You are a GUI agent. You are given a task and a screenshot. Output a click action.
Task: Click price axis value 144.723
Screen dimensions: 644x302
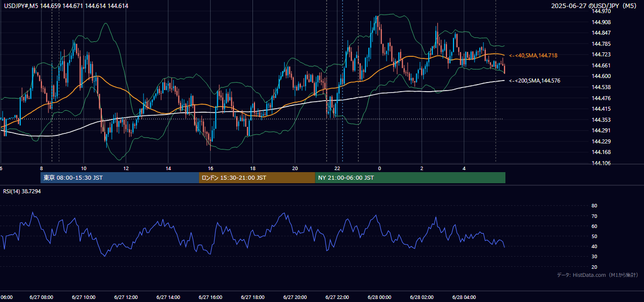pos(601,54)
